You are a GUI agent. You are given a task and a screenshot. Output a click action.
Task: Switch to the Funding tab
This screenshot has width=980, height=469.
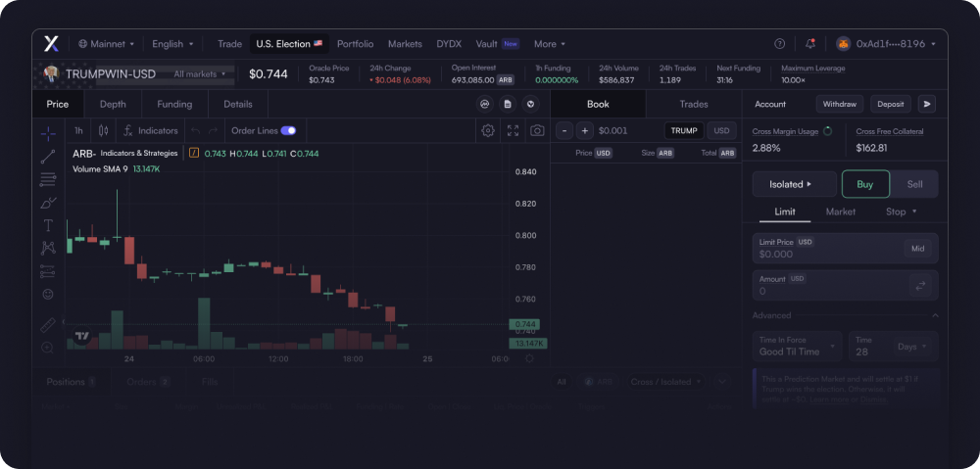(x=174, y=105)
